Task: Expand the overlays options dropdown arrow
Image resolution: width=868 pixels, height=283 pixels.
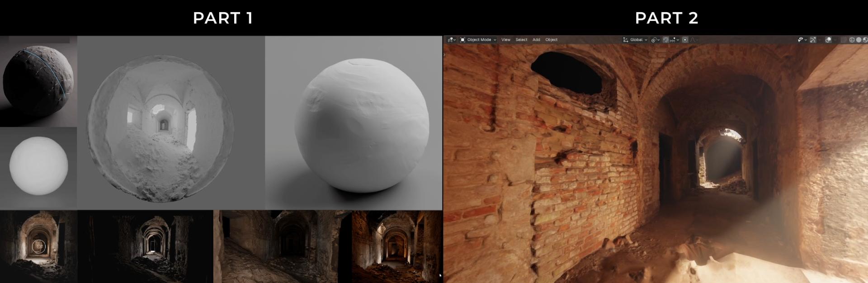Action: click(835, 40)
